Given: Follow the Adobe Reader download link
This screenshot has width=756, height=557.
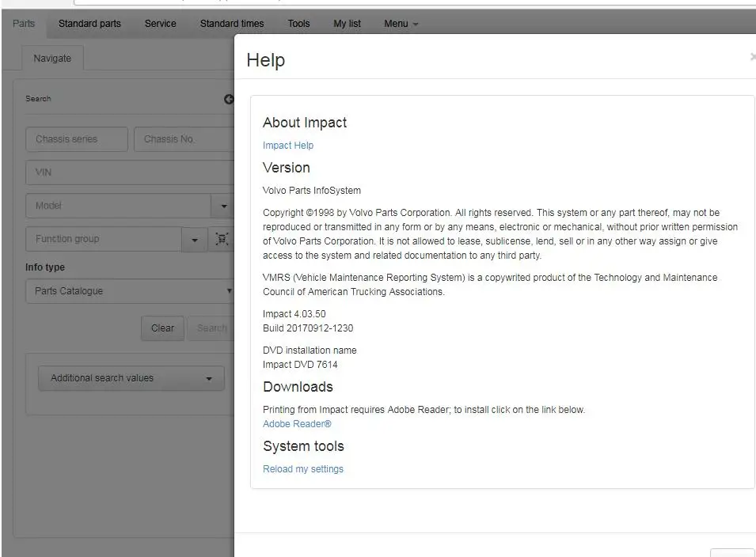Looking at the screenshot, I should 297,424.
